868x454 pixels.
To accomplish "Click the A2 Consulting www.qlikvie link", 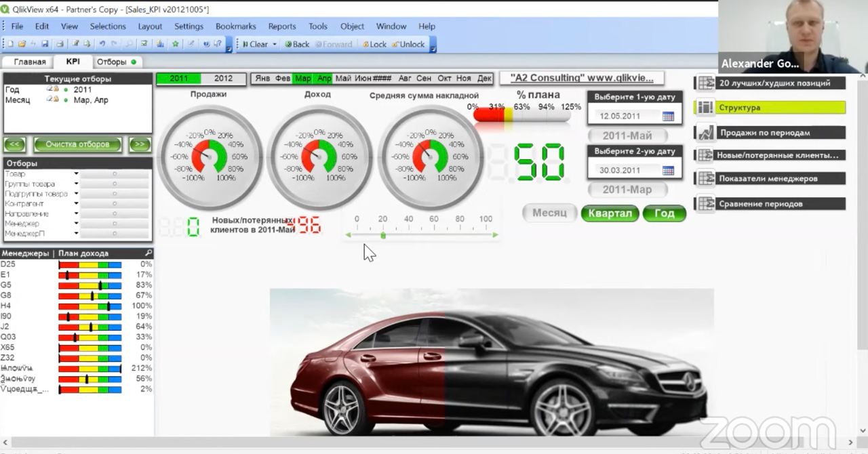I will pyautogui.click(x=582, y=78).
